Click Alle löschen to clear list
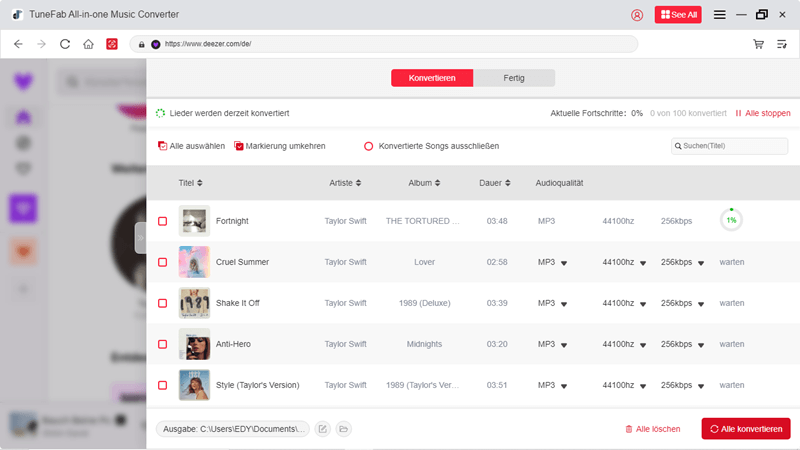Viewport: 800px width, 450px height. (x=653, y=429)
